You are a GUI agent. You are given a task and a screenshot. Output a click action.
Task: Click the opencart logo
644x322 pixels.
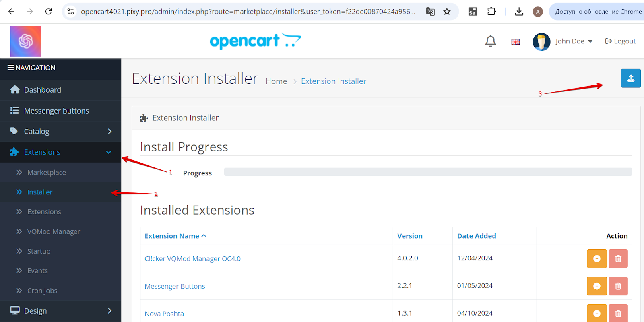[x=256, y=41]
